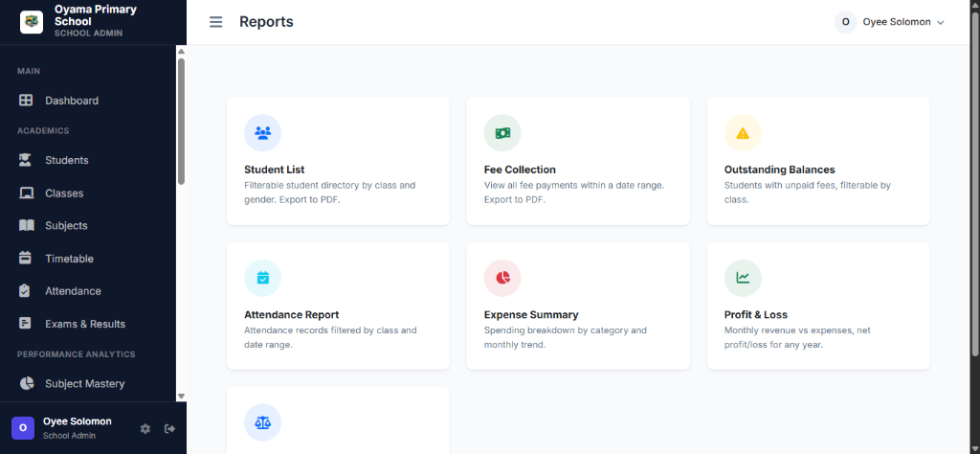The width and height of the screenshot is (980, 454).
Task: Open the Outstanding Balances report title
Action: pos(779,170)
